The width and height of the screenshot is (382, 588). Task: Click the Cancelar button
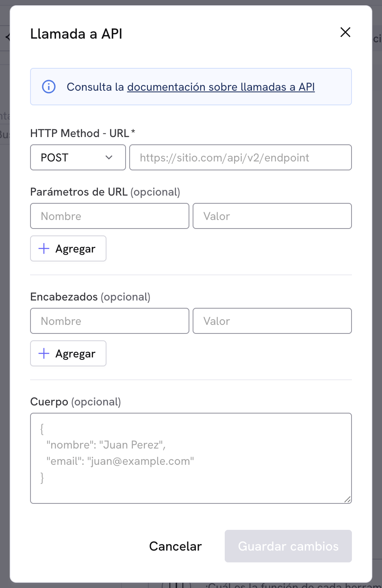pos(175,546)
